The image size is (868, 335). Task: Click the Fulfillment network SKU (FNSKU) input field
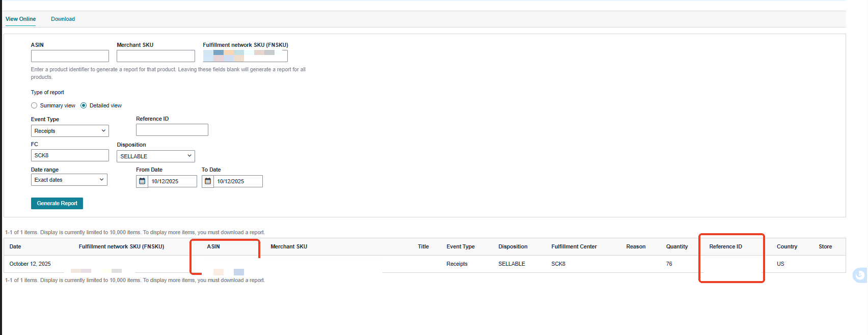(245, 56)
